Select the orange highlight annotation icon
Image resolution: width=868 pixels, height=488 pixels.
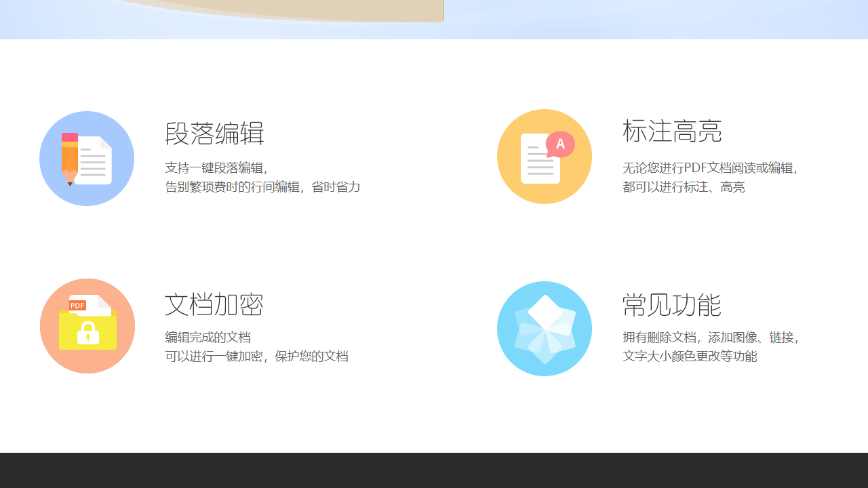(x=544, y=157)
